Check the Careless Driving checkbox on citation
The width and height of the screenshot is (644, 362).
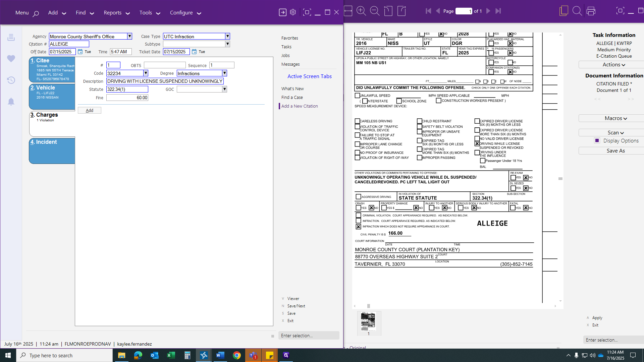pos(357,121)
